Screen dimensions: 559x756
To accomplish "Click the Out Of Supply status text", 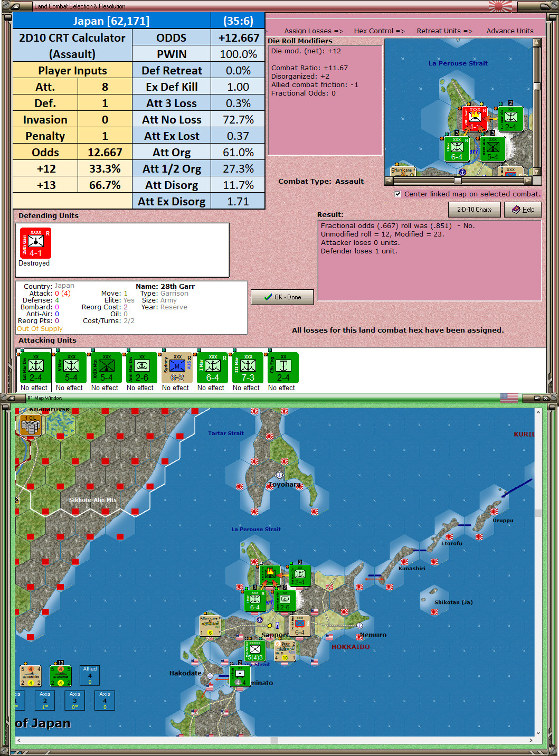I will [x=40, y=328].
